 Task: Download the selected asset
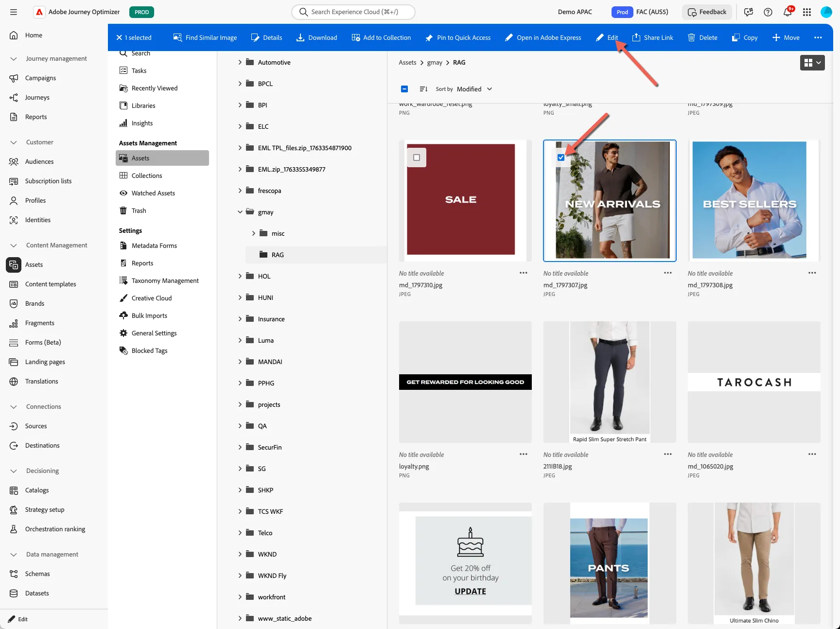[x=317, y=37]
